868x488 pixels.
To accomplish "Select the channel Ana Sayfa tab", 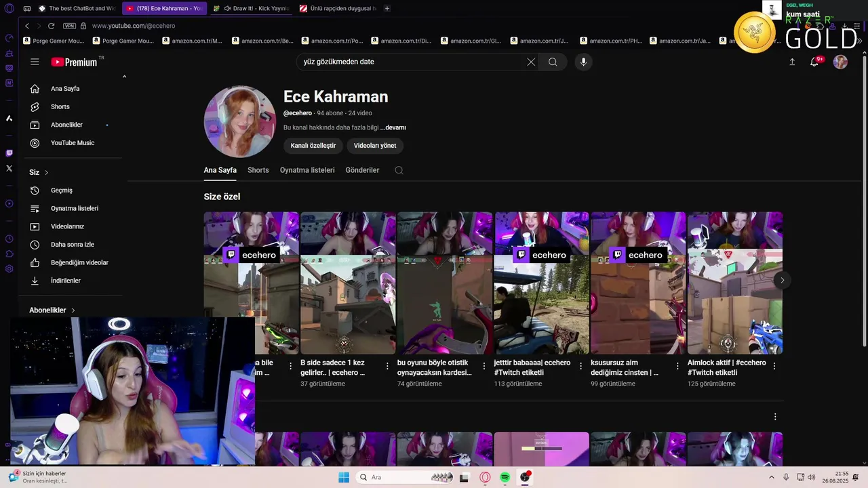I will pos(220,170).
